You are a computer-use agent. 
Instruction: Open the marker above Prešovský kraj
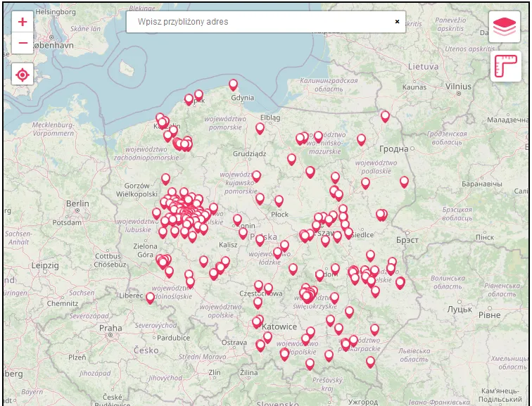[310, 364]
